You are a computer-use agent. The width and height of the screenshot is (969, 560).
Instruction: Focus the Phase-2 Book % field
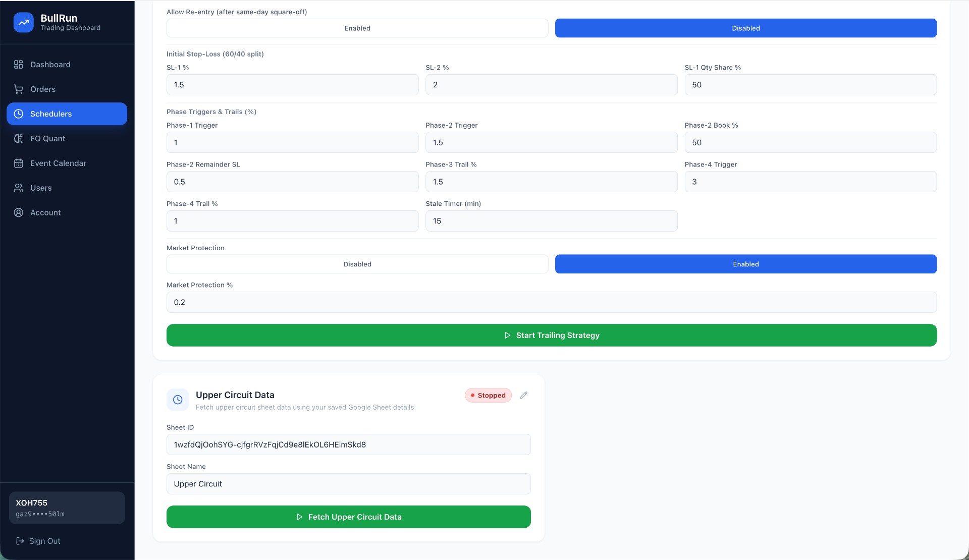[811, 143]
